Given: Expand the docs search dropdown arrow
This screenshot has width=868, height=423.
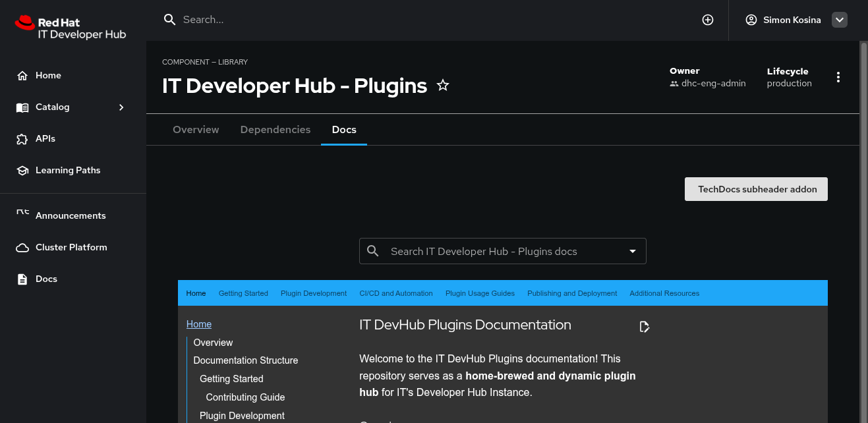Looking at the screenshot, I should 633,251.
